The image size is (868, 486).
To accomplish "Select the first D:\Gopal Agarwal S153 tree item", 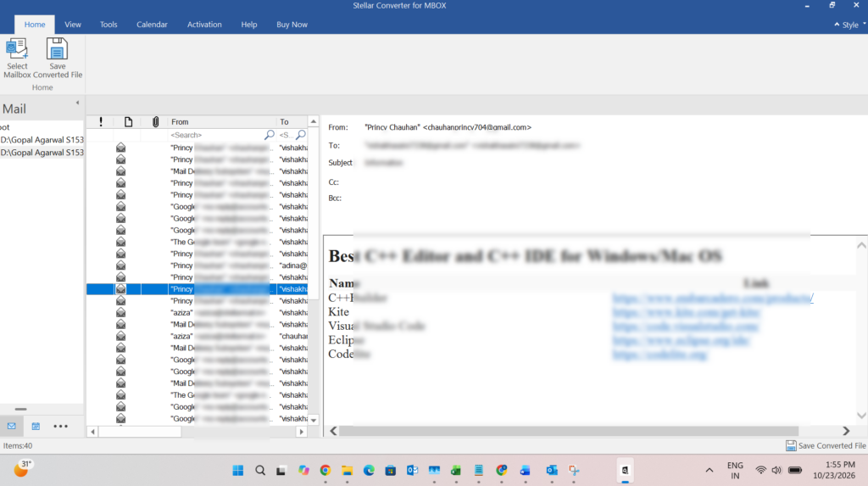I will click(42, 140).
